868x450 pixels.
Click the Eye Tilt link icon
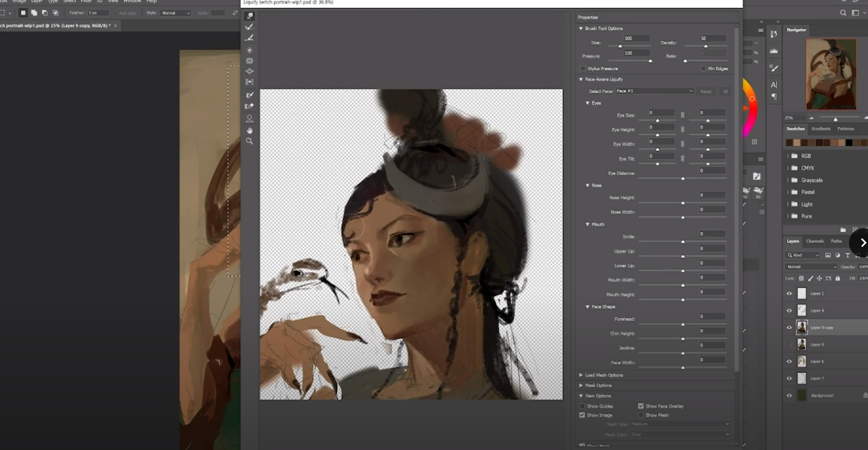[x=683, y=159]
